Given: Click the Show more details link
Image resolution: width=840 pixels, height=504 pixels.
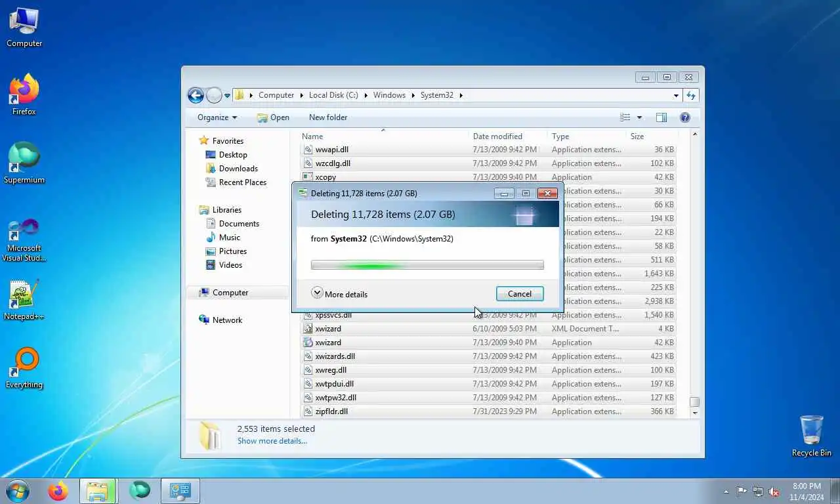Looking at the screenshot, I should (272, 441).
